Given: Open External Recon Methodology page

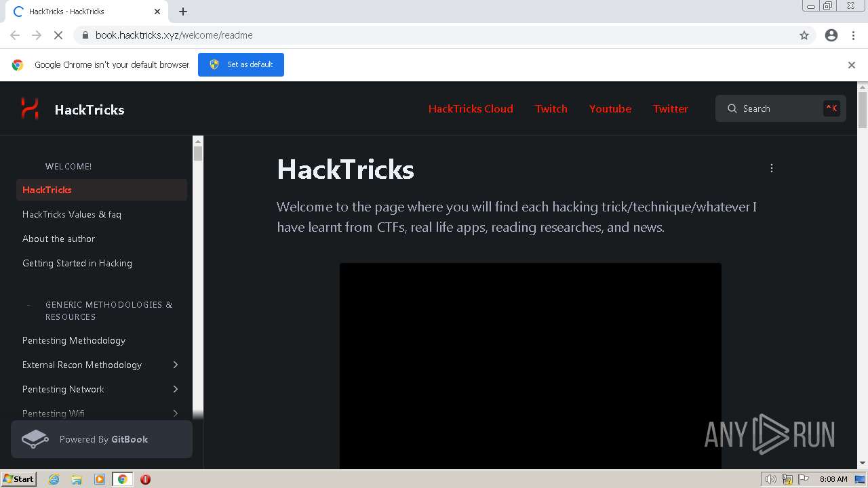Looking at the screenshot, I should pos(82,365).
